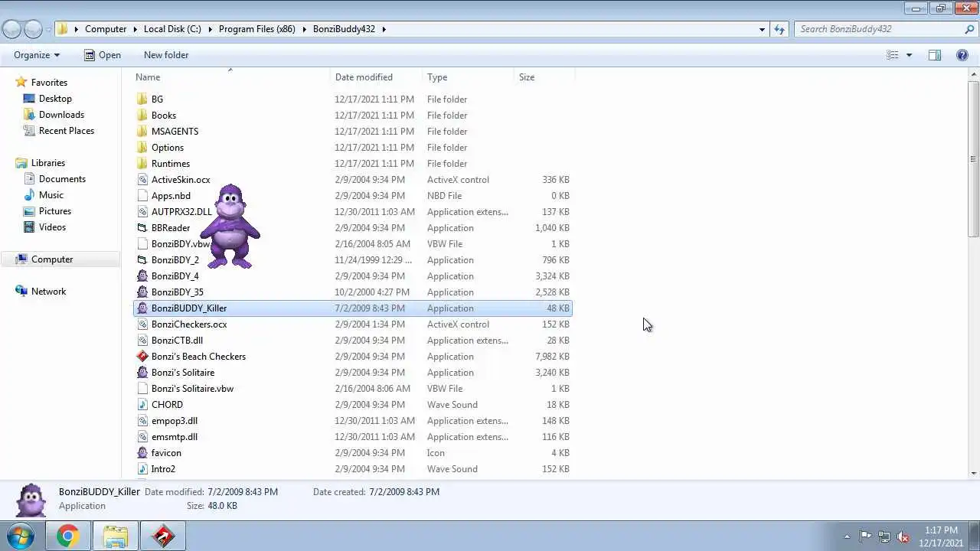Click the red diamond taskbar application icon
This screenshot has height=551, width=980.
click(x=163, y=536)
